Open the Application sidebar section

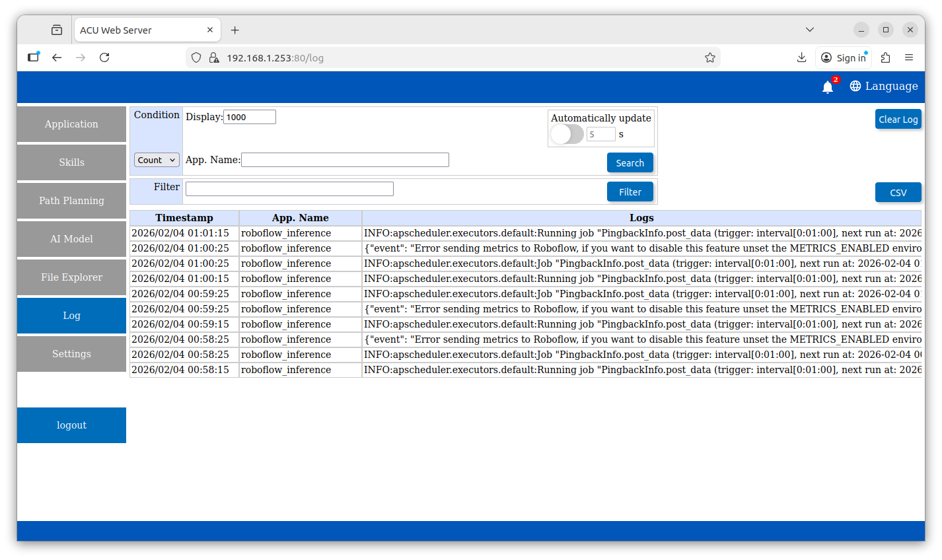pyautogui.click(x=71, y=124)
